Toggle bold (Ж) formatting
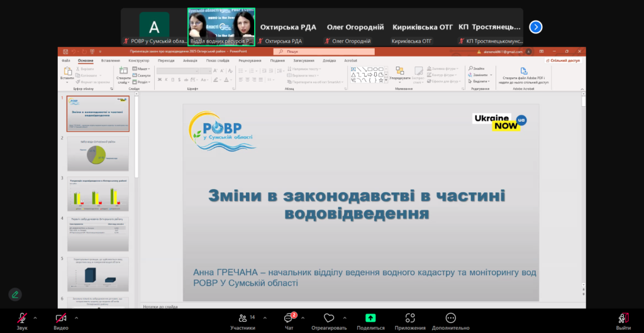This screenshot has width=644, height=333. click(159, 80)
